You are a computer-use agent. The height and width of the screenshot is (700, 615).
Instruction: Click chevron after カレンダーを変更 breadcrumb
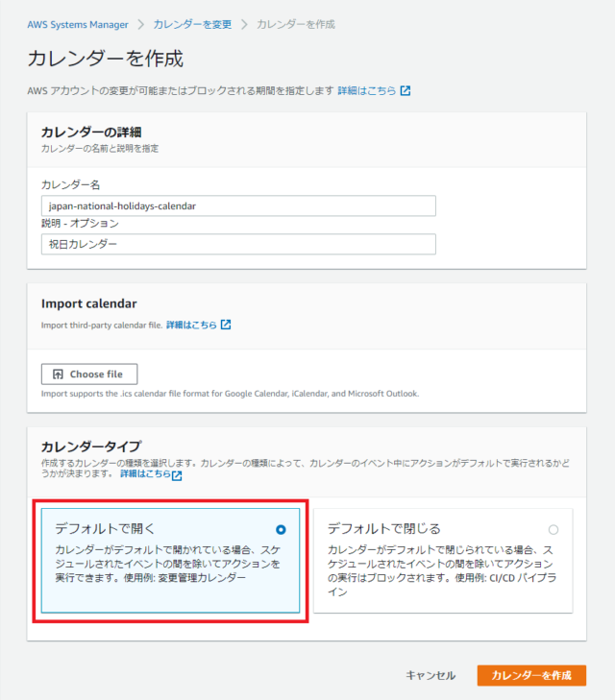tap(244, 25)
